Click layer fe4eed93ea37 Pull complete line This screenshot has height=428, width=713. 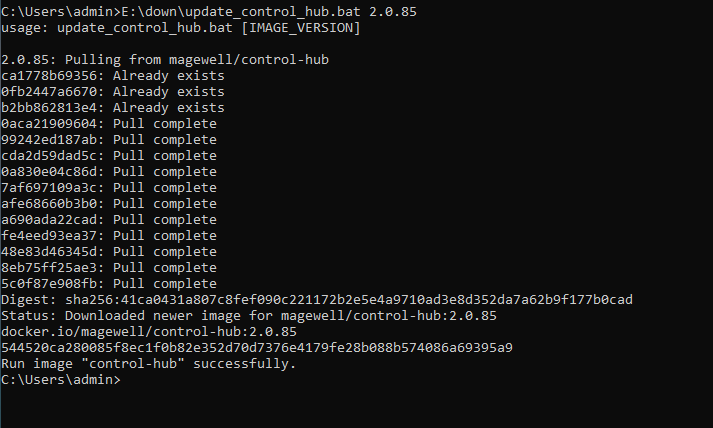pos(109,236)
